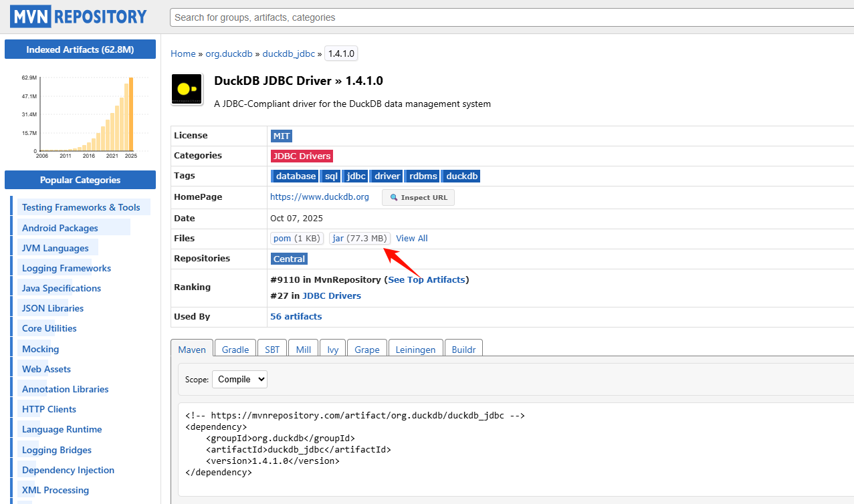Click the View All files link
The height and width of the screenshot is (504, 854).
point(411,239)
